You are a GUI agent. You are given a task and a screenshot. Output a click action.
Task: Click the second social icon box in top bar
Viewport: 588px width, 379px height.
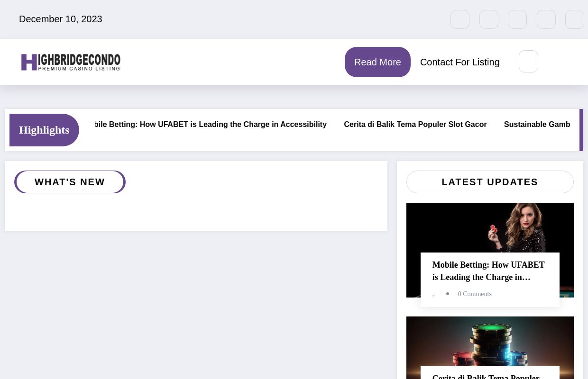(x=488, y=19)
